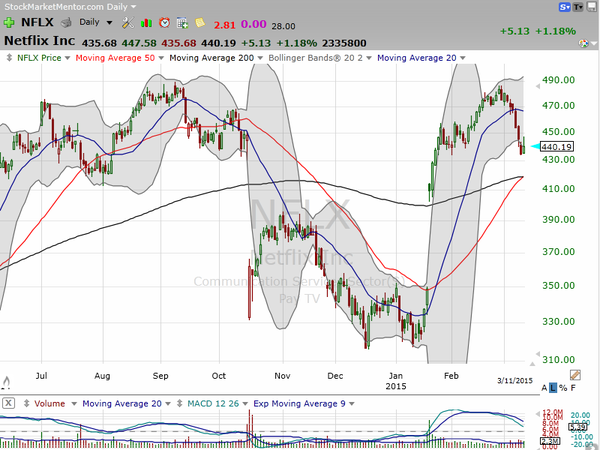Click the gray left arrow near 490.00
Viewport: 600px width, 450px height.
pos(538,86)
